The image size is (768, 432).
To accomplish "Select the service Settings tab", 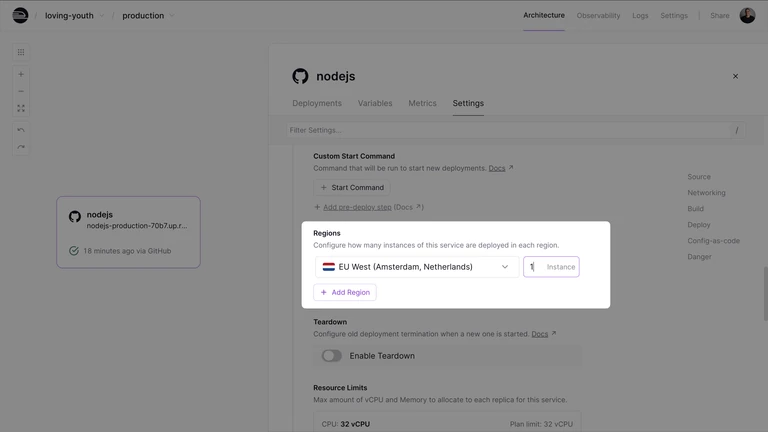I will [468, 103].
